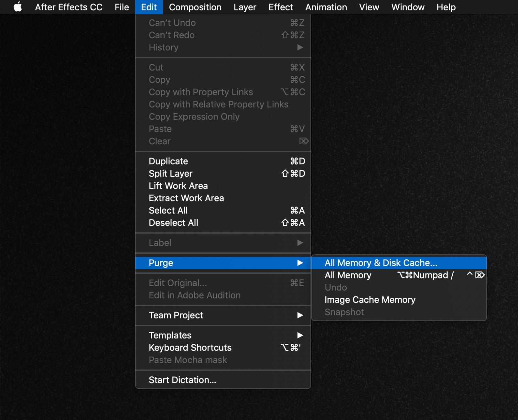Purge All Memory & Disk Cache...

(x=399, y=263)
